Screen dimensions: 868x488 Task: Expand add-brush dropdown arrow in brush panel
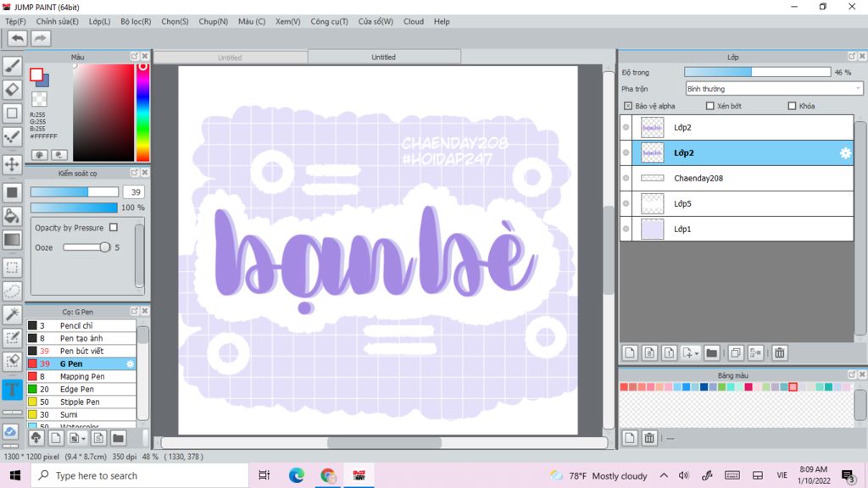pyautogui.click(x=84, y=439)
